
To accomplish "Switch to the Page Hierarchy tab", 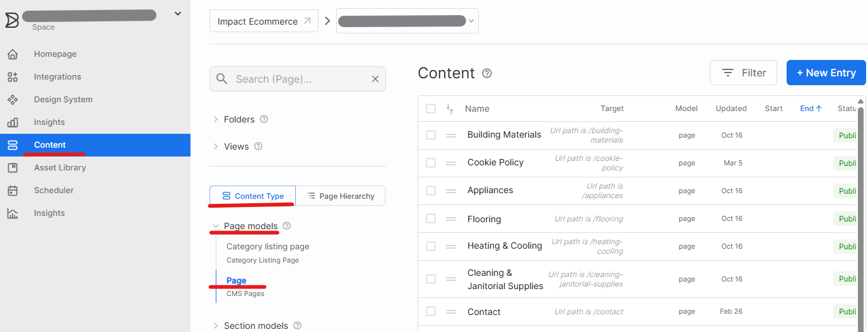I will click(x=341, y=196).
